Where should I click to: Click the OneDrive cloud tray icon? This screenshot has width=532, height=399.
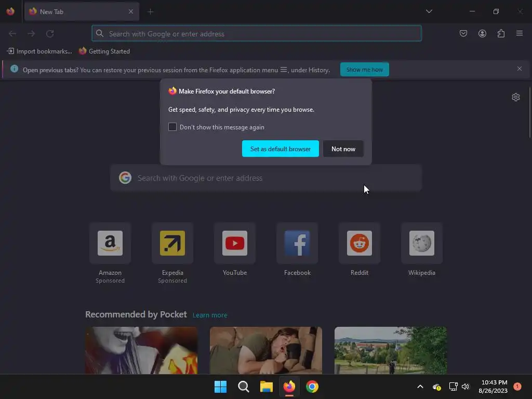pos(436,387)
